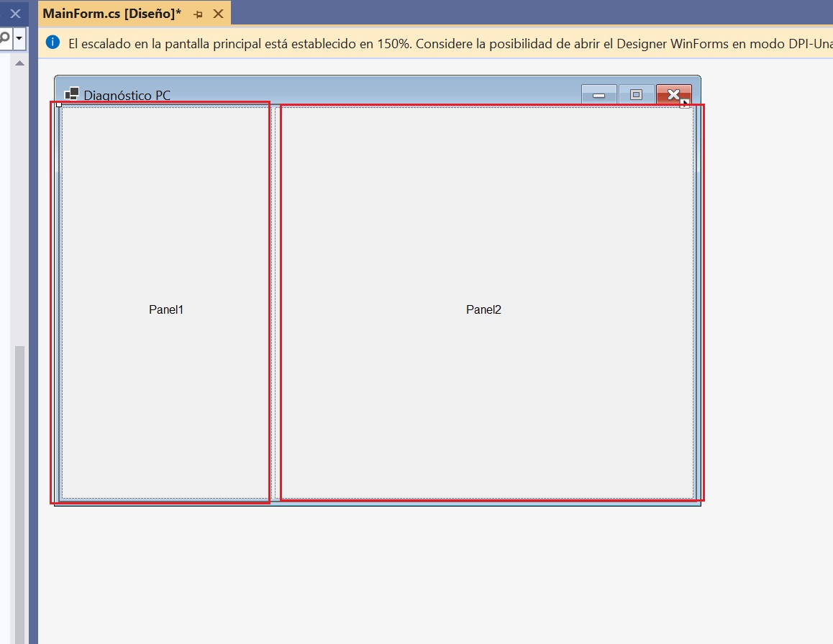Close the MainForm.cs designer tab
Image resolution: width=833 pixels, height=644 pixels.
point(218,13)
